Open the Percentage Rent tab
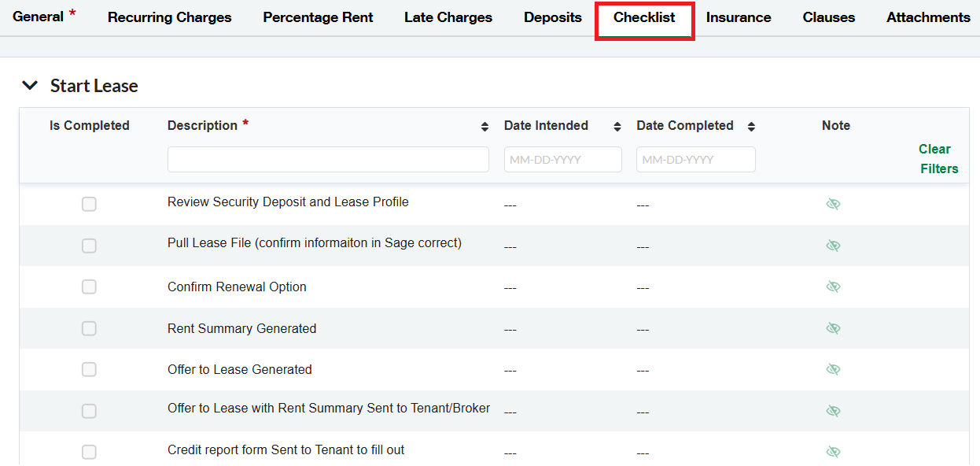The height and width of the screenshot is (466, 980). pos(319,17)
